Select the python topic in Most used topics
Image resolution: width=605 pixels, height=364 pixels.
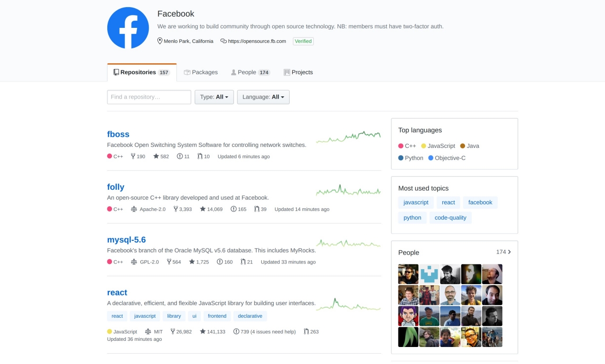coord(412,218)
